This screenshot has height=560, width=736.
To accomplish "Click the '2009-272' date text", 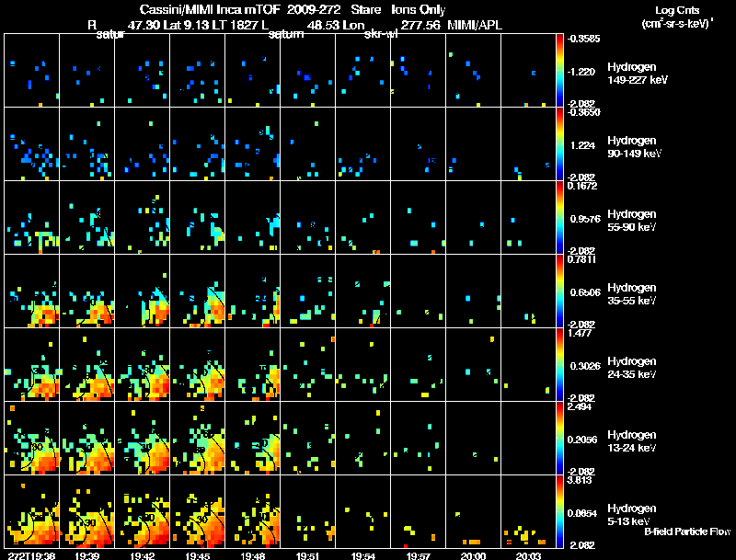I will tap(314, 9).
